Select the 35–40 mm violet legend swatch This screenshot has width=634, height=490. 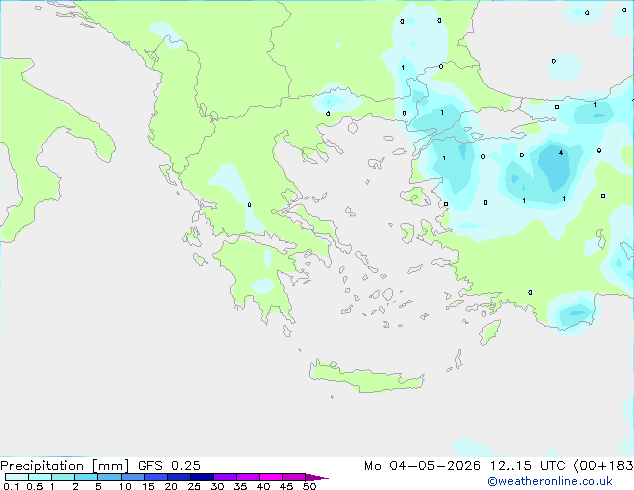[x=248, y=477]
